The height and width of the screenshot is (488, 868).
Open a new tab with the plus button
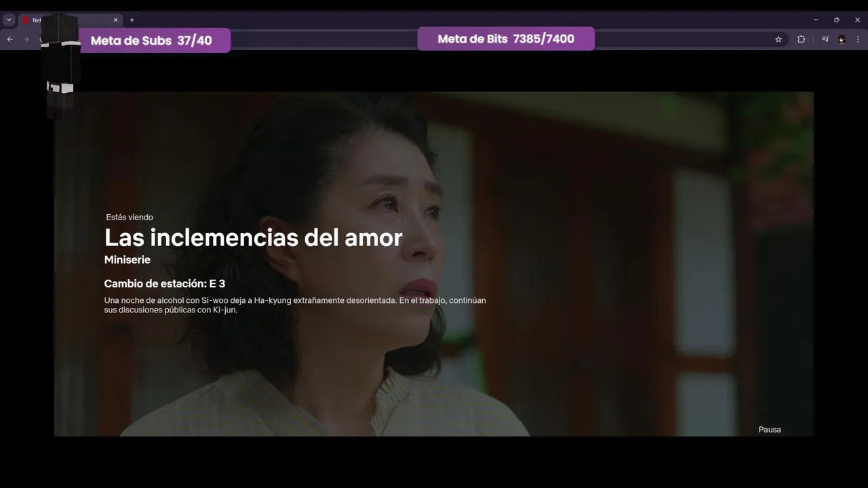[x=132, y=20]
